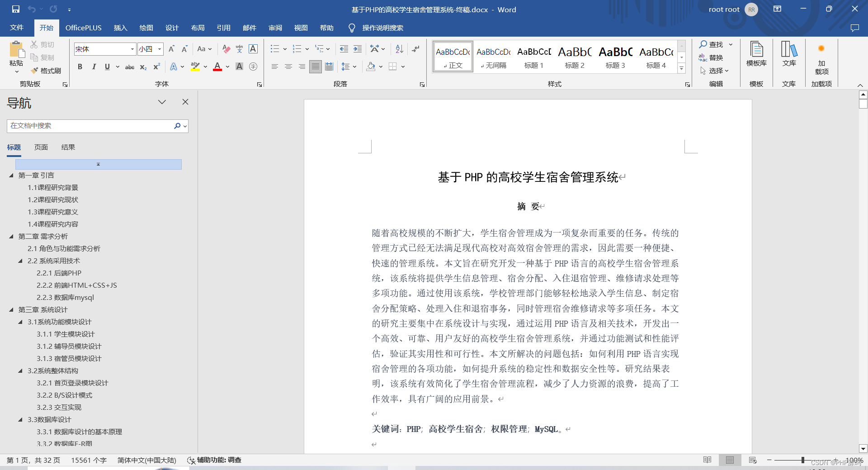Screen dimensions: 868x470
Task: Toggle distributed alignment
Action: pos(329,67)
